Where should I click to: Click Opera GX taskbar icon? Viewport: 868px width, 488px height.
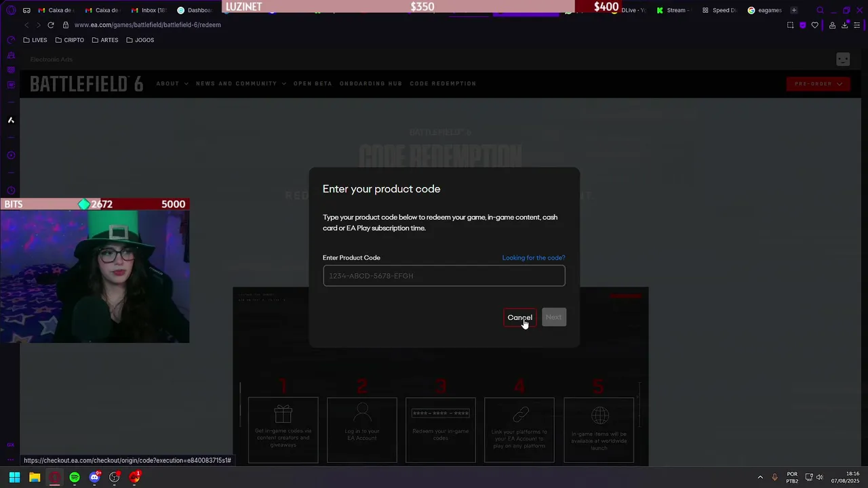point(55,477)
